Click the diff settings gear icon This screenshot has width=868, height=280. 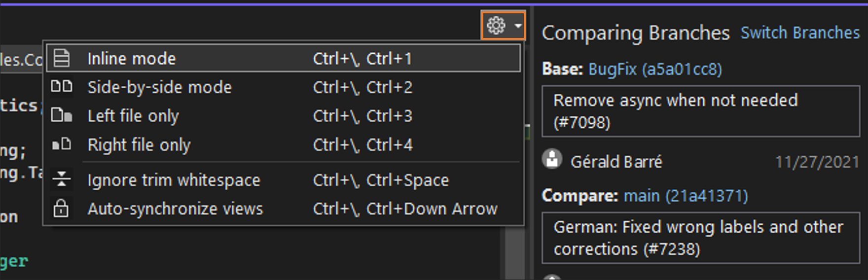tap(496, 25)
